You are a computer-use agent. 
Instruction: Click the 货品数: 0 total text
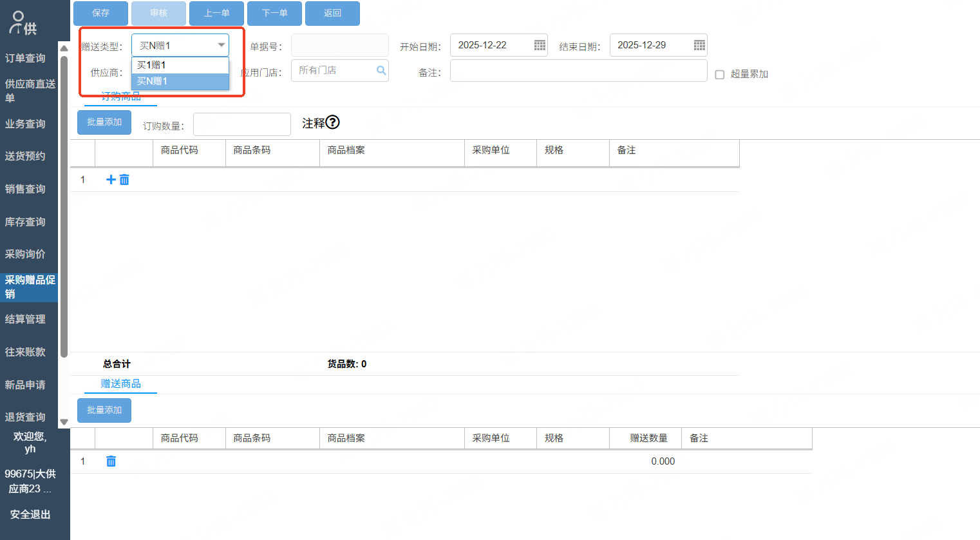tap(347, 364)
